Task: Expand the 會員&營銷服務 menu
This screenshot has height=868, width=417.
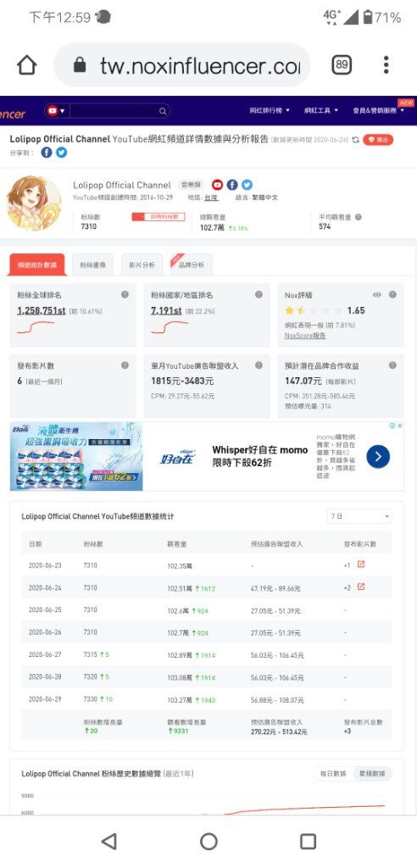Action: pyautogui.click(x=378, y=111)
